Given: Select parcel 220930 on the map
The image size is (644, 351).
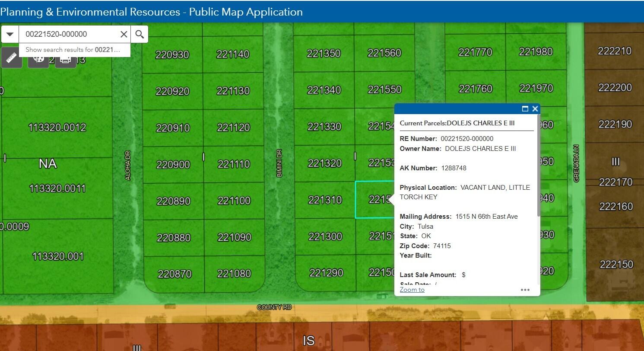Looking at the screenshot, I should [172, 55].
